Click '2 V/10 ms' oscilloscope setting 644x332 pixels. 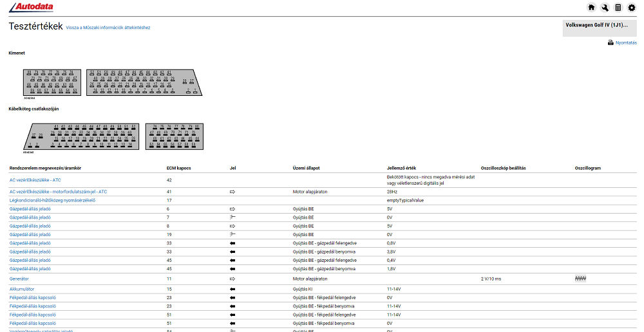(x=491, y=279)
